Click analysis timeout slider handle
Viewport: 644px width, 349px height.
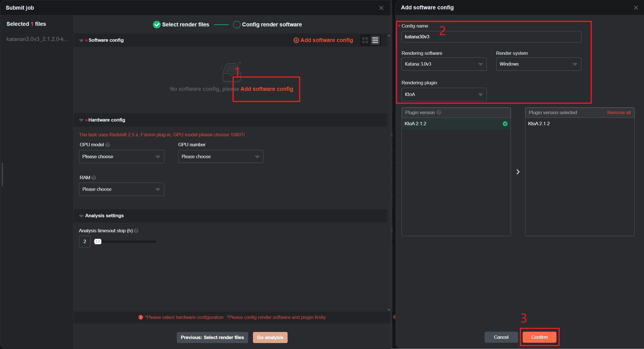[x=97, y=242]
